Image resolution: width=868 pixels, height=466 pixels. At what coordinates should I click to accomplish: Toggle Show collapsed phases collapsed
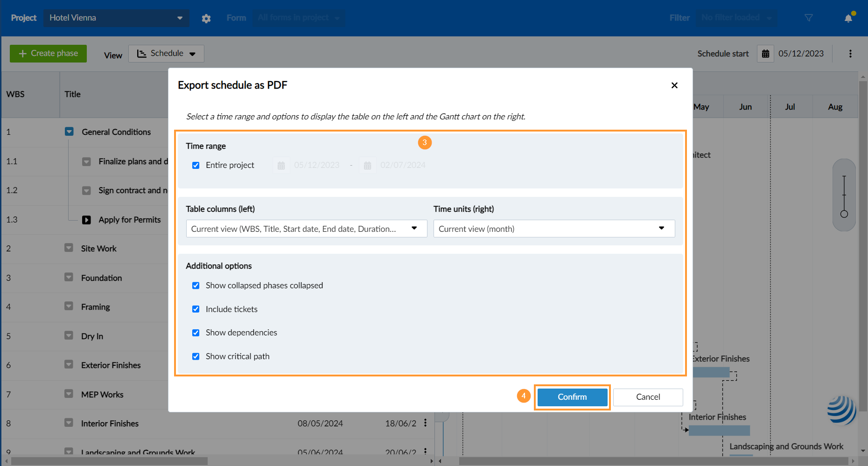point(196,285)
